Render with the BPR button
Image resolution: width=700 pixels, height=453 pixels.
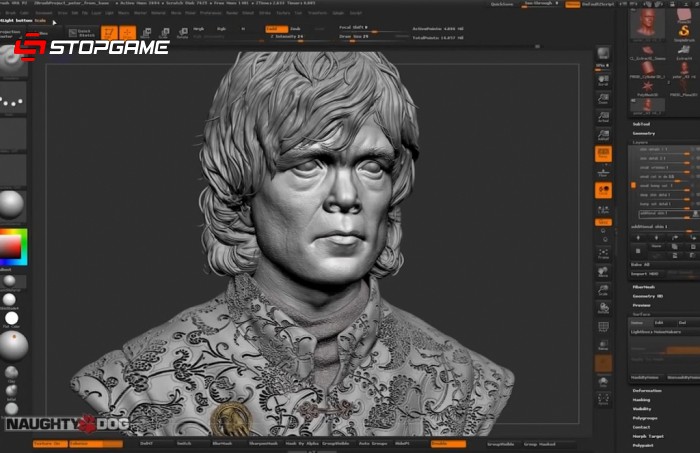pos(603,53)
